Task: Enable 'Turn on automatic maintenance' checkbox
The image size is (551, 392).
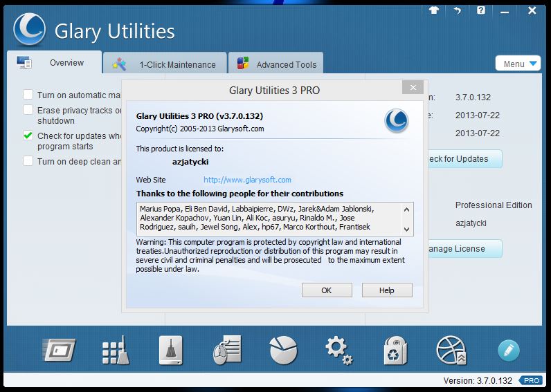Action: tap(28, 95)
